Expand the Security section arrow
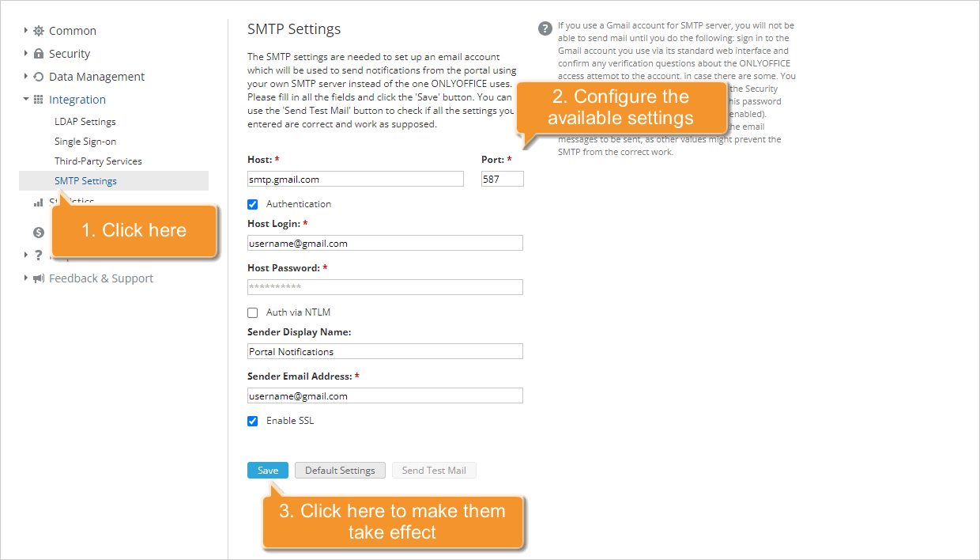This screenshot has height=560, width=980. [26, 54]
